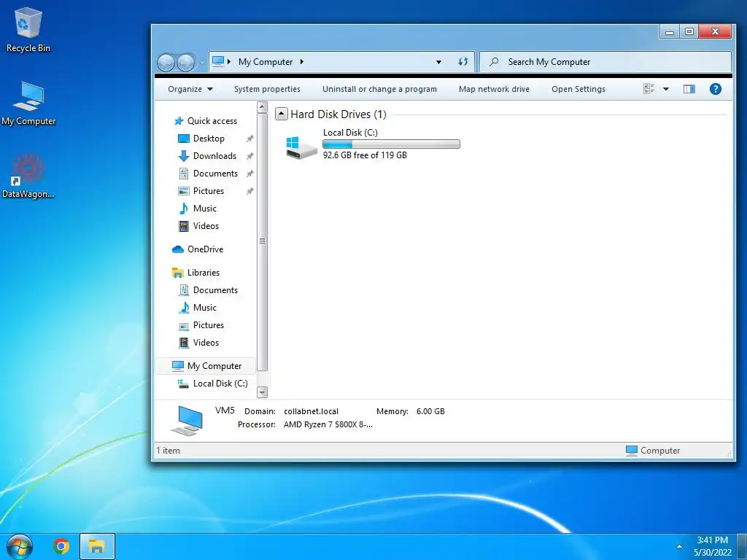The height and width of the screenshot is (560, 747).
Task: Click Open Settings in toolbar
Action: [x=578, y=89]
